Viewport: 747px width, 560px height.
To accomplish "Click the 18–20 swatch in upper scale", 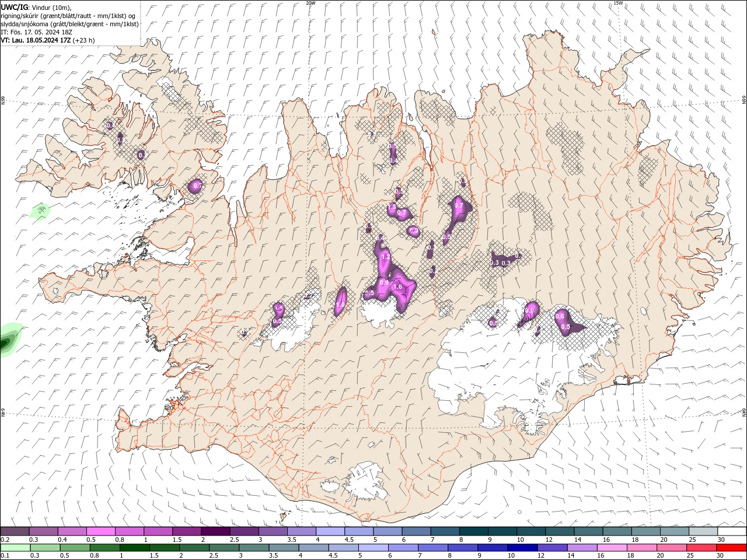I will click(645, 531).
